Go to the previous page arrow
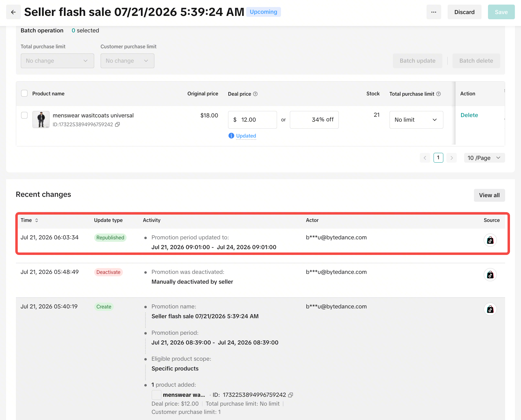This screenshot has width=521, height=420. point(425,158)
